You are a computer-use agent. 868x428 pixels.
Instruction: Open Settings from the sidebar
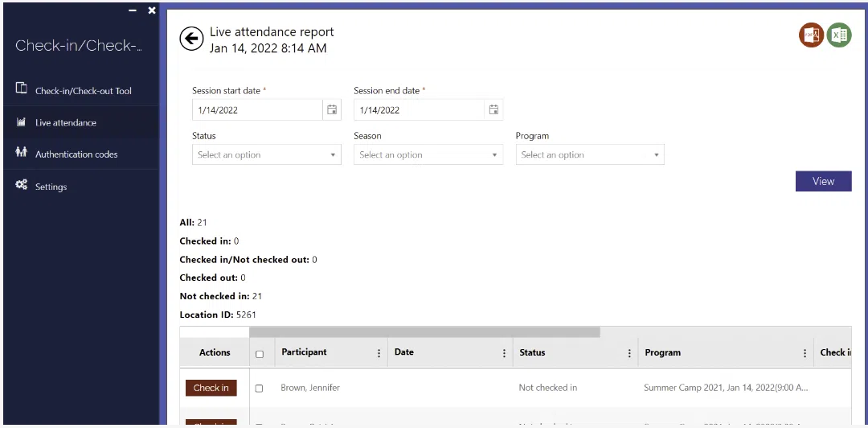[51, 187]
